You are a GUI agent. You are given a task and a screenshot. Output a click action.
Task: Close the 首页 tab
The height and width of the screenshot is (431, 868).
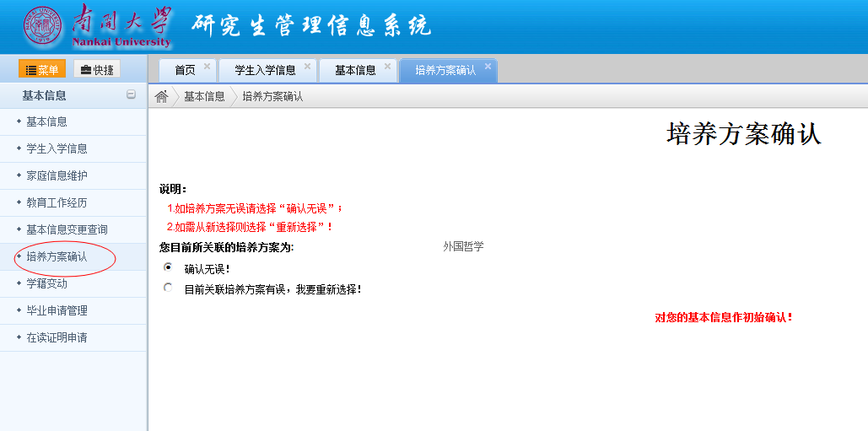pyautogui.click(x=207, y=66)
